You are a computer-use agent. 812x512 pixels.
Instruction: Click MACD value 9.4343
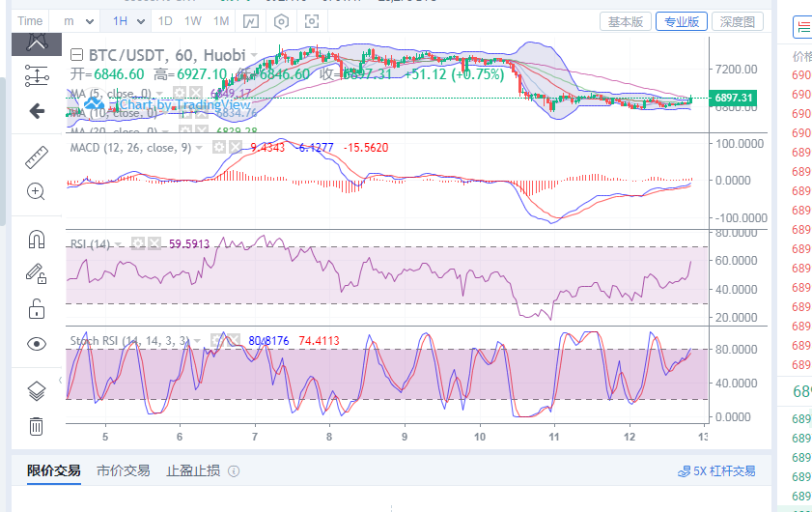[x=267, y=148]
